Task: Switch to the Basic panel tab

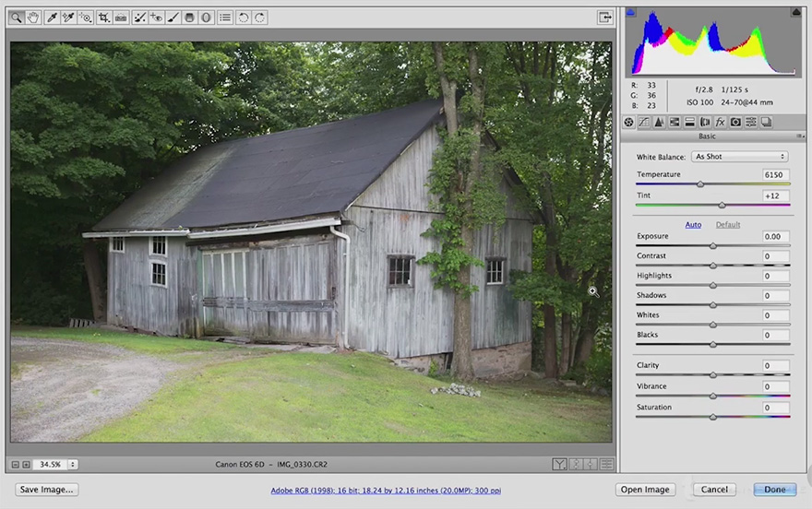Action: (628, 122)
